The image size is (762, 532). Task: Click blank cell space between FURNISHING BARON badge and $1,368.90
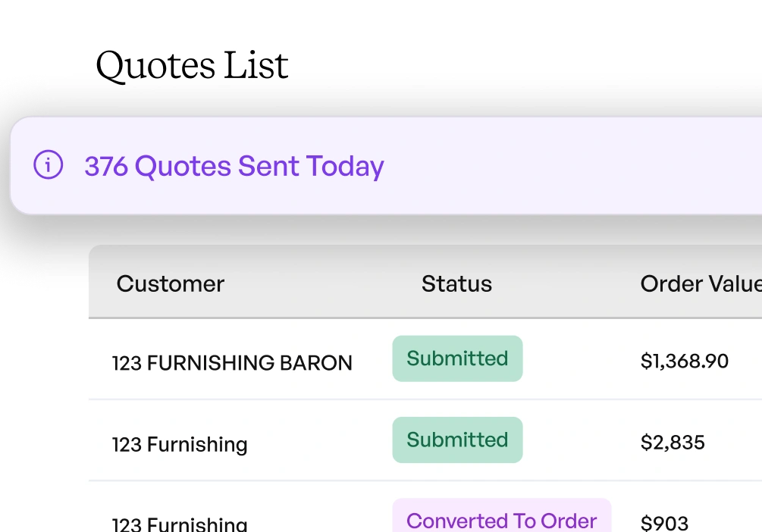click(580, 360)
